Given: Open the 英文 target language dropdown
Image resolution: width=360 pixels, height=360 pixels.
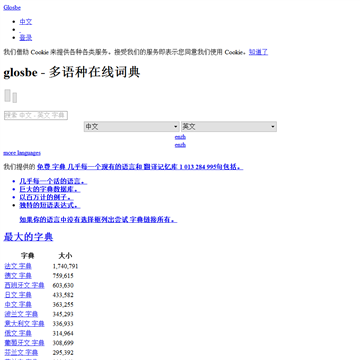Looking at the screenshot, I should [229, 127].
